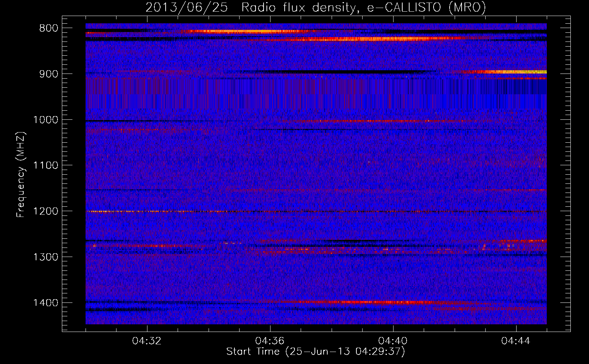Click the "Start Time (25-Jun-13 04:29:37)" label
The image size is (589, 364).
[x=316, y=352]
